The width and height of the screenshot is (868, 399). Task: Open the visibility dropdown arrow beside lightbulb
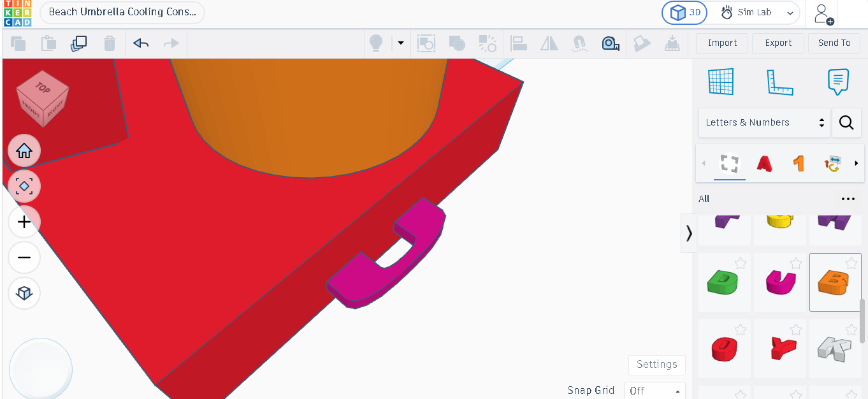click(401, 43)
